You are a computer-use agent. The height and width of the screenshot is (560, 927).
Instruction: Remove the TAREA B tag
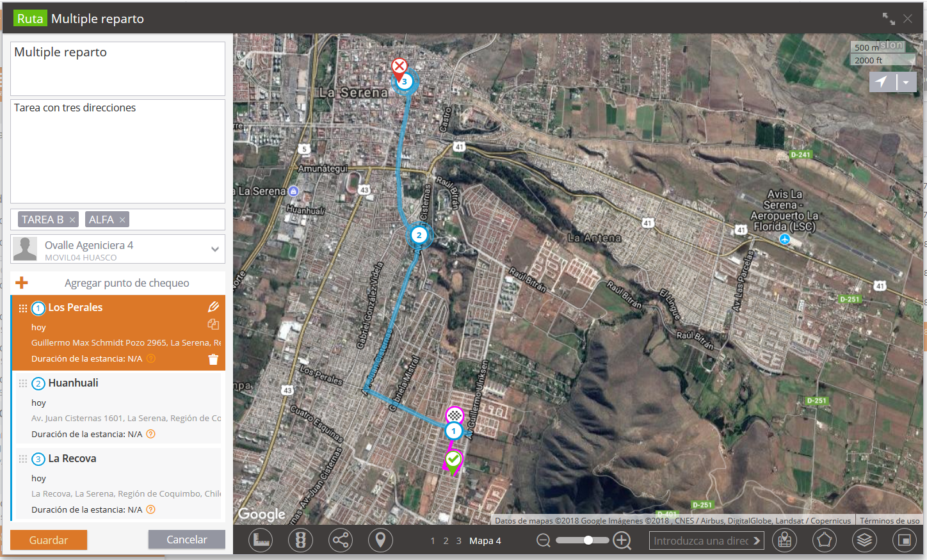click(x=72, y=220)
